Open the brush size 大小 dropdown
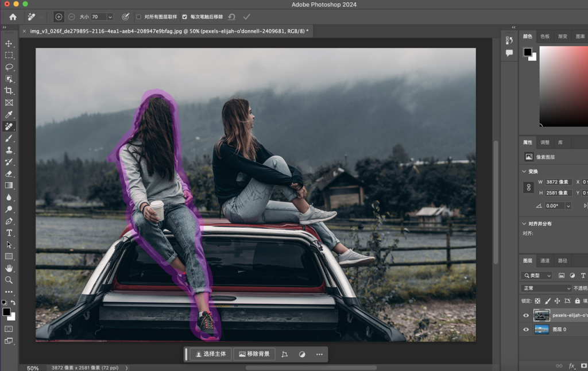 pyautogui.click(x=110, y=17)
